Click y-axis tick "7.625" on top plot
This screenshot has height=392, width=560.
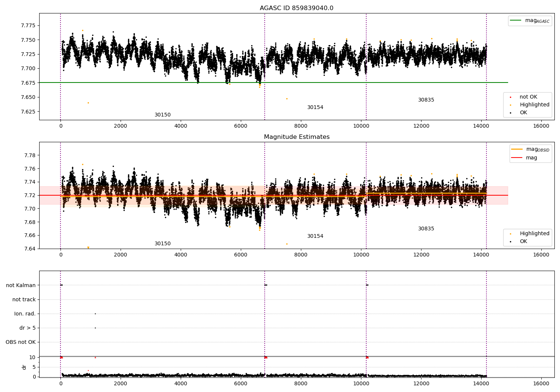click(x=28, y=111)
